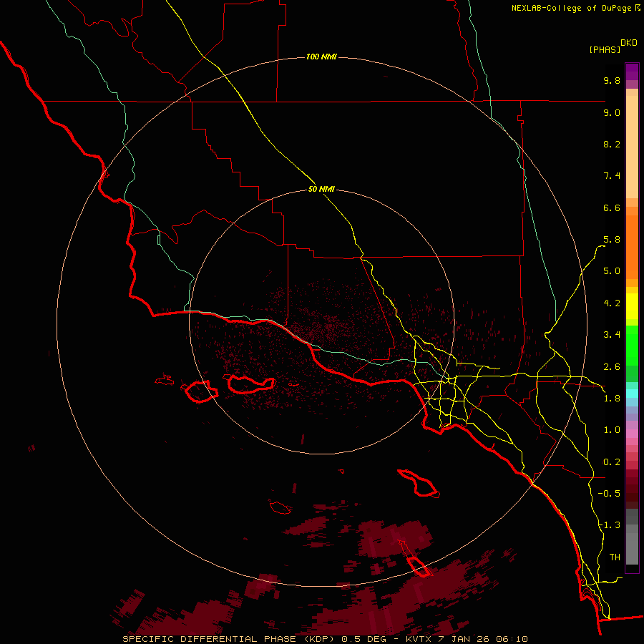The height and width of the screenshot is (644, 644).
Task: Select the -1.3 scale value
Action: [x=609, y=525]
